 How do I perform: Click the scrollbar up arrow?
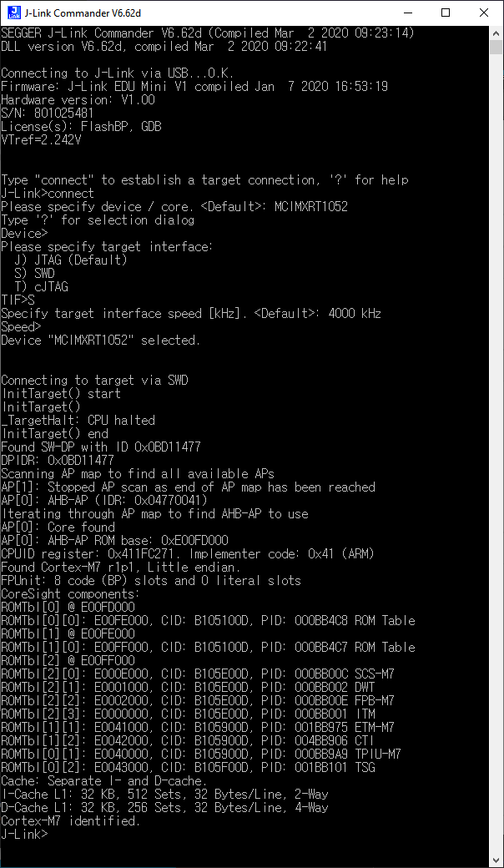click(496, 32)
